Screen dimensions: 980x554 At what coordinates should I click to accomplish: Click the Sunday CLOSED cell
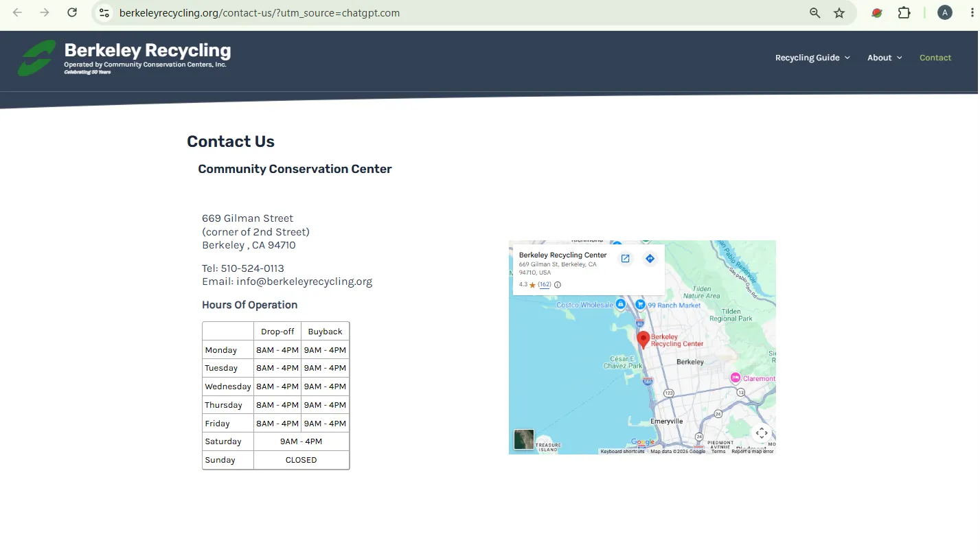(301, 460)
